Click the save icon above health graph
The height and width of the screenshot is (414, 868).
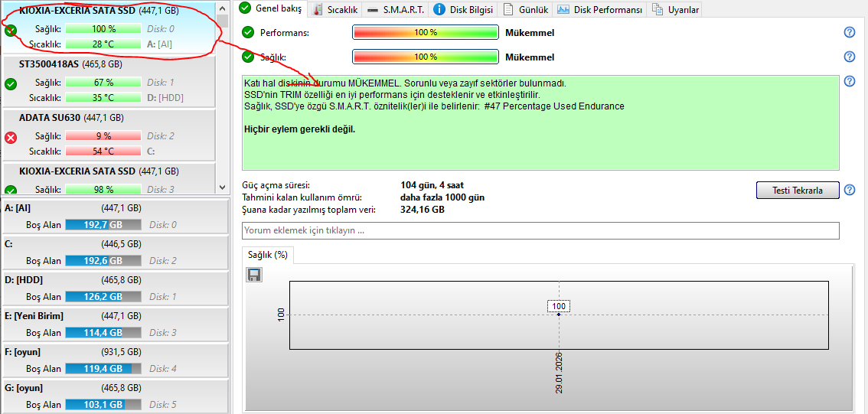pos(254,275)
